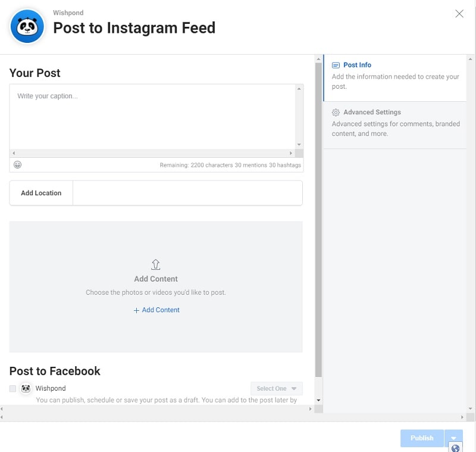The width and height of the screenshot is (476, 452).
Task: Expand scheduling options beside Publish
Action: tap(453, 438)
